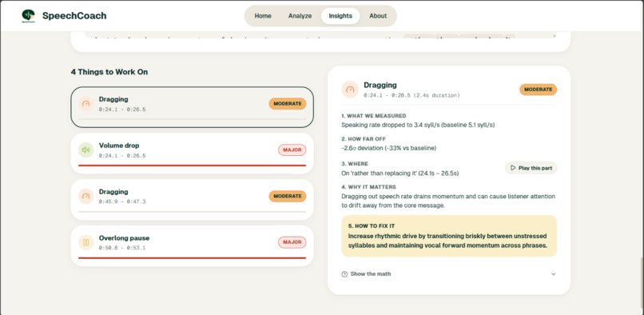The height and width of the screenshot is (315, 644).
Task: Click the speedometer icon on the 0:45.9 Dragging card
Action: pos(85,197)
